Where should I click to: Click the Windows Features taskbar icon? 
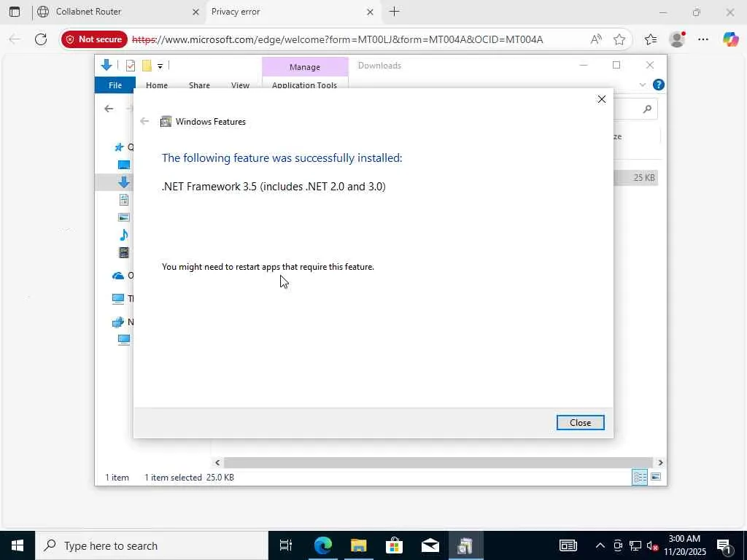465,545
